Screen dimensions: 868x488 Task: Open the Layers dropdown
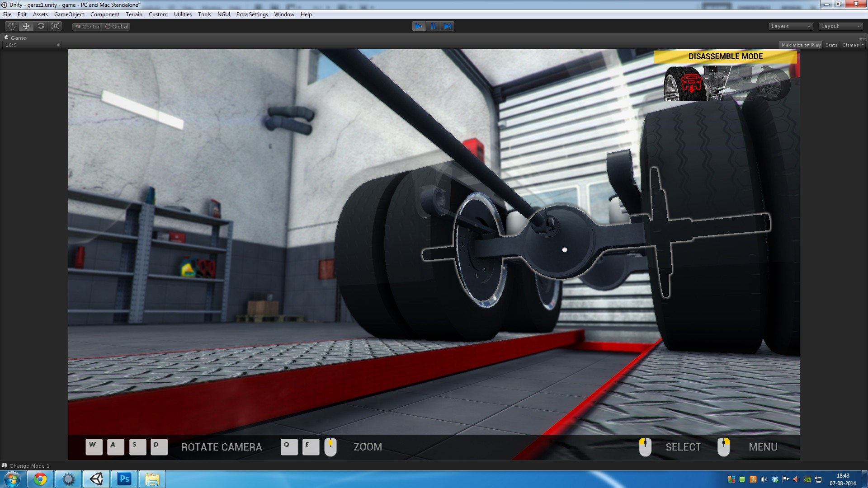tap(790, 26)
